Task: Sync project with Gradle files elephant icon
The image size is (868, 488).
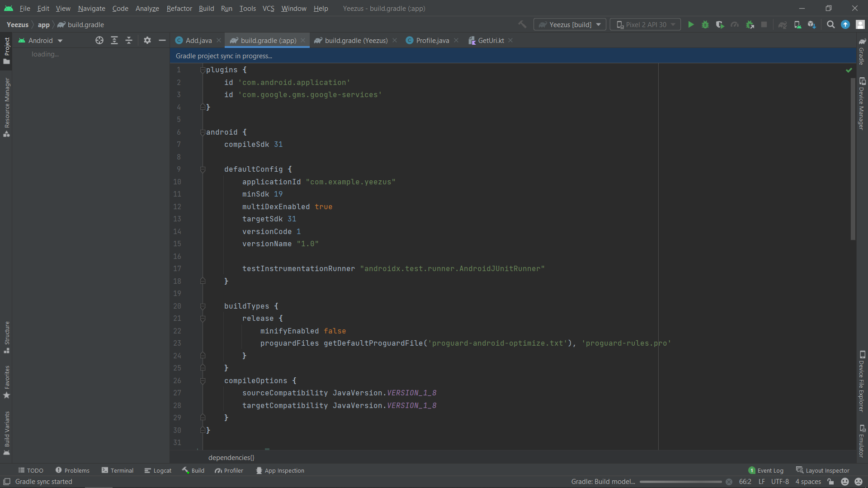Action: pos(783,24)
